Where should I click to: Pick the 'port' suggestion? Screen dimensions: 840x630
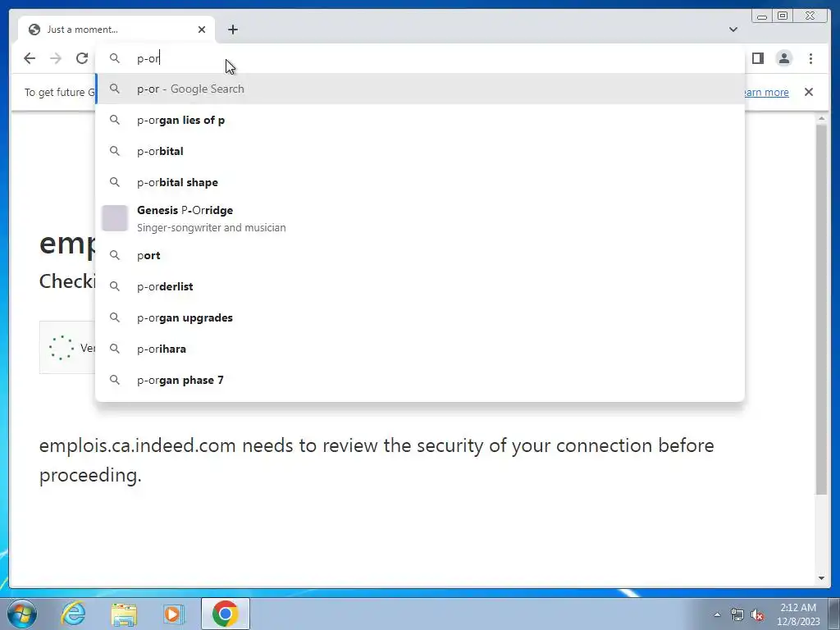(x=420, y=256)
